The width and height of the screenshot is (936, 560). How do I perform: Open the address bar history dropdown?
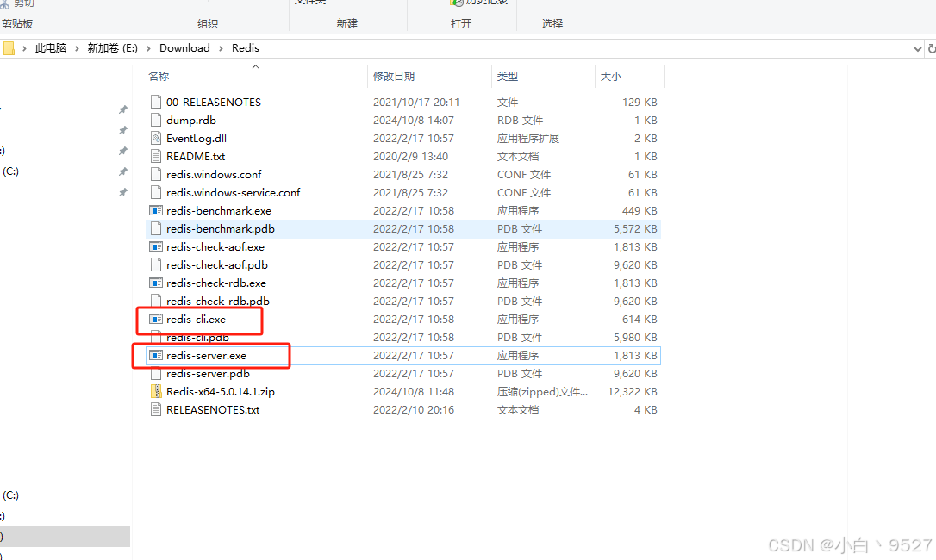(x=918, y=49)
